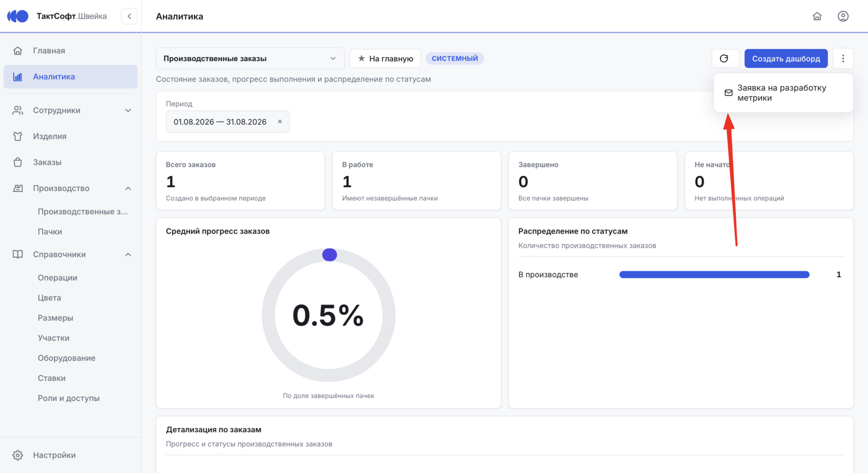This screenshot has height=473, width=868.
Task: Open Цвета reference list
Action: 49,298
